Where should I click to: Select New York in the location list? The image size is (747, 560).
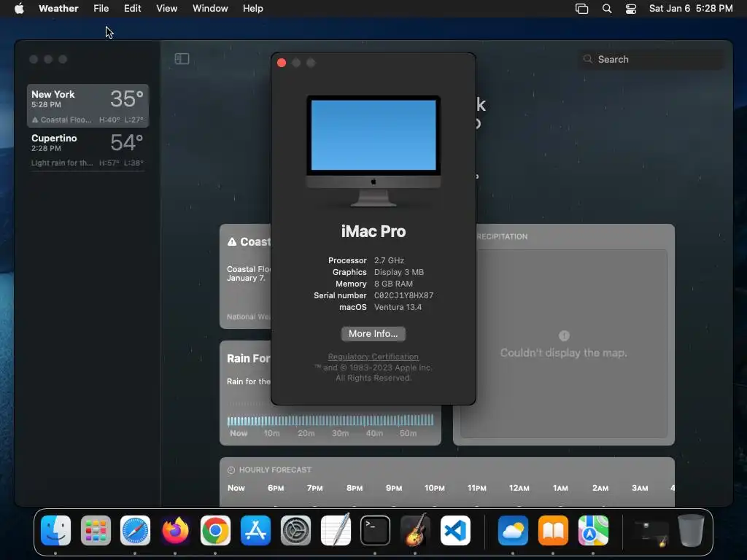[88, 106]
